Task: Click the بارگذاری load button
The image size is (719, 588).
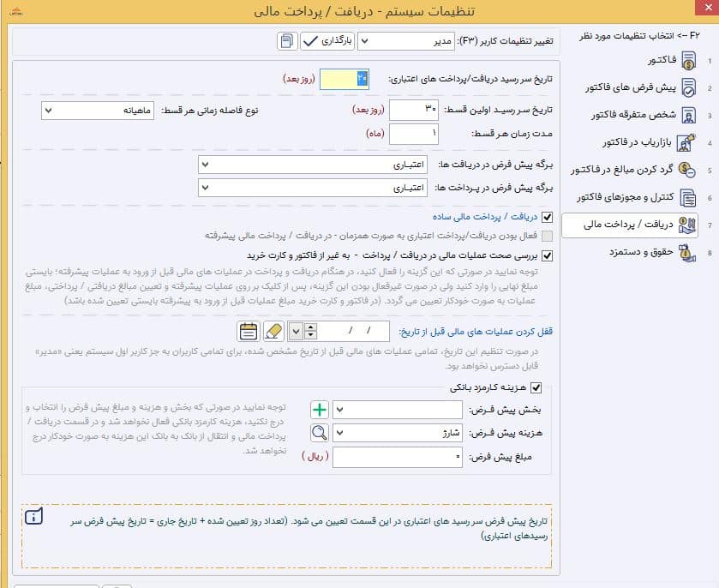Action: [327, 41]
